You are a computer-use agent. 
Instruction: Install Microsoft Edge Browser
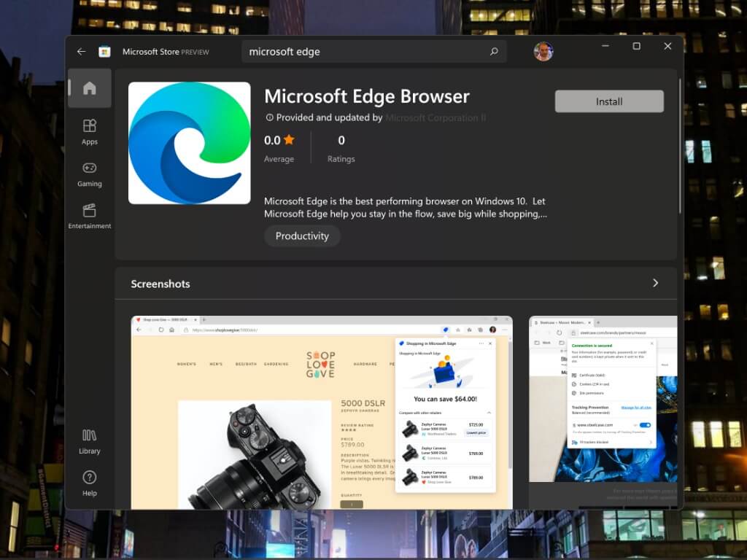point(609,101)
